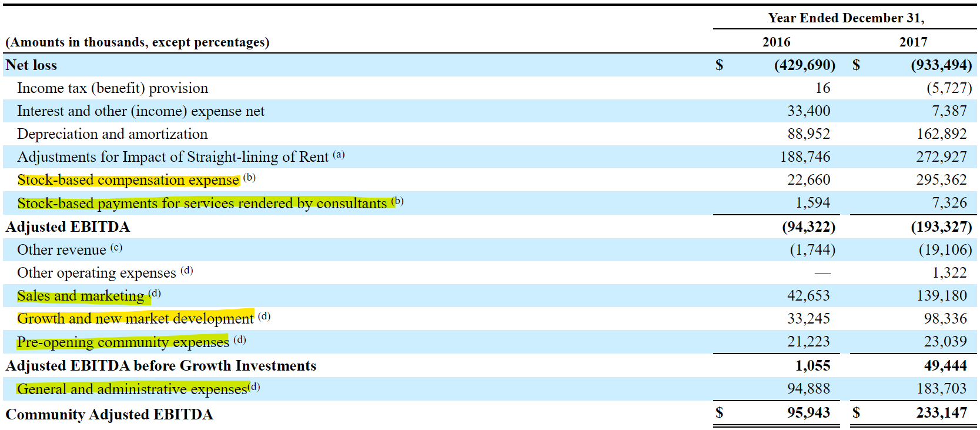Screen dimensions: 980x430
Task: Select growth development 2017 value 98,336
Action: (x=945, y=319)
